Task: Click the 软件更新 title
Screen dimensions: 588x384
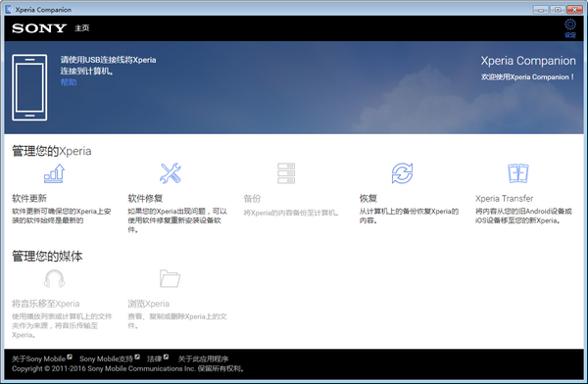Action: pos(29,199)
